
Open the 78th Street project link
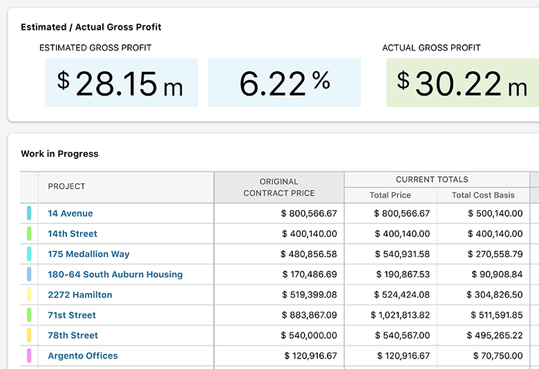(x=73, y=335)
